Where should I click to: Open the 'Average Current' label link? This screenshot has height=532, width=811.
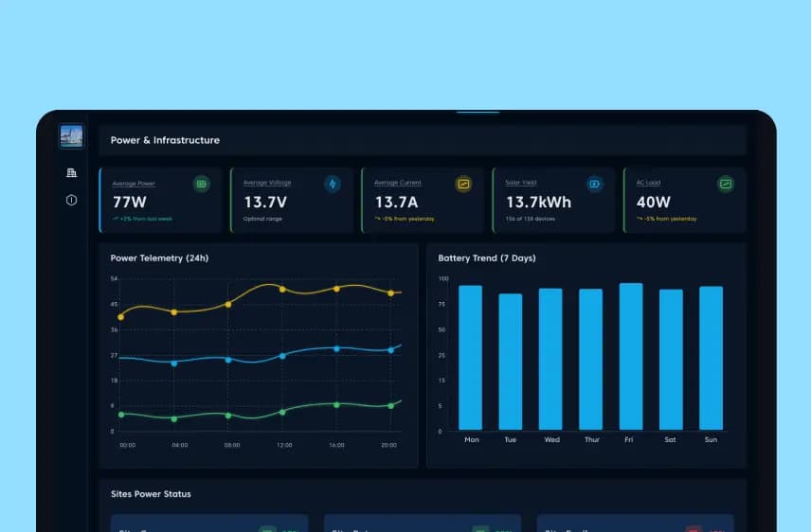click(397, 183)
